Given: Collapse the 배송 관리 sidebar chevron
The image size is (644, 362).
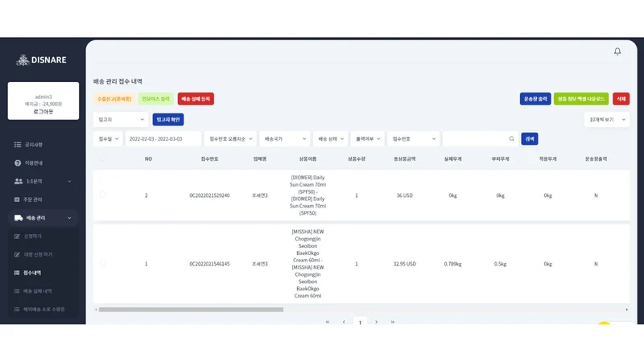Looking at the screenshot, I should click(x=69, y=218).
